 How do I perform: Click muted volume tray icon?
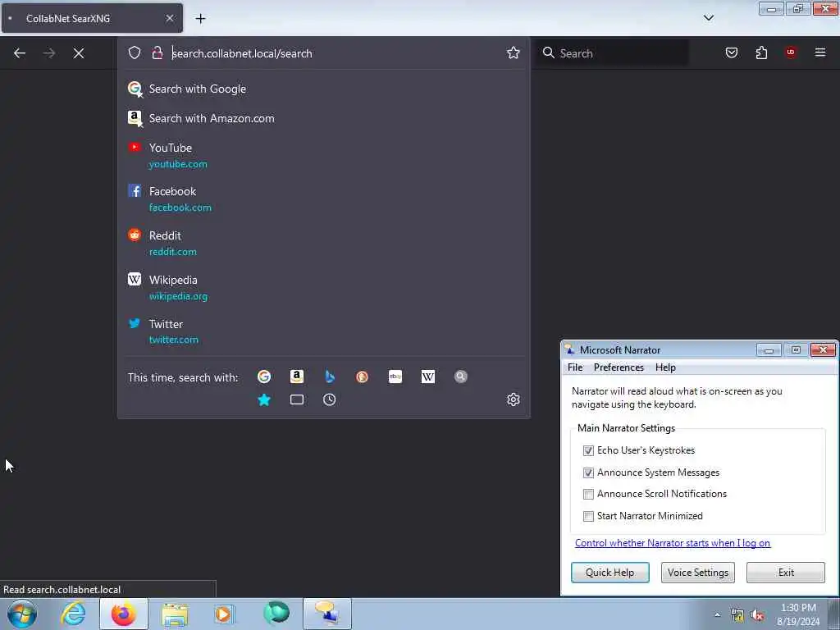[x=757, y=615]
